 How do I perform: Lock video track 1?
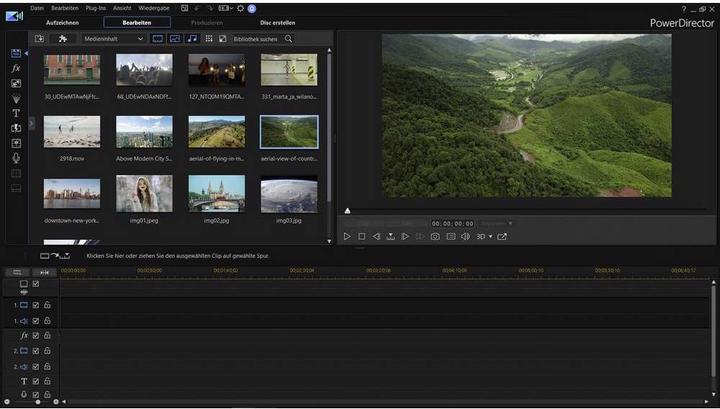tap(47, 305)
